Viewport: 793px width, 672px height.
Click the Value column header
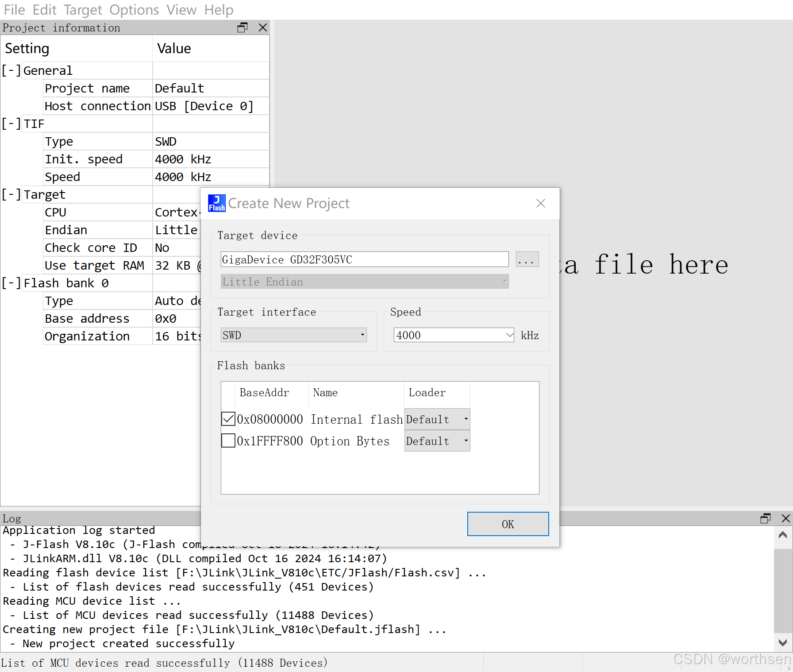(211, 48)
